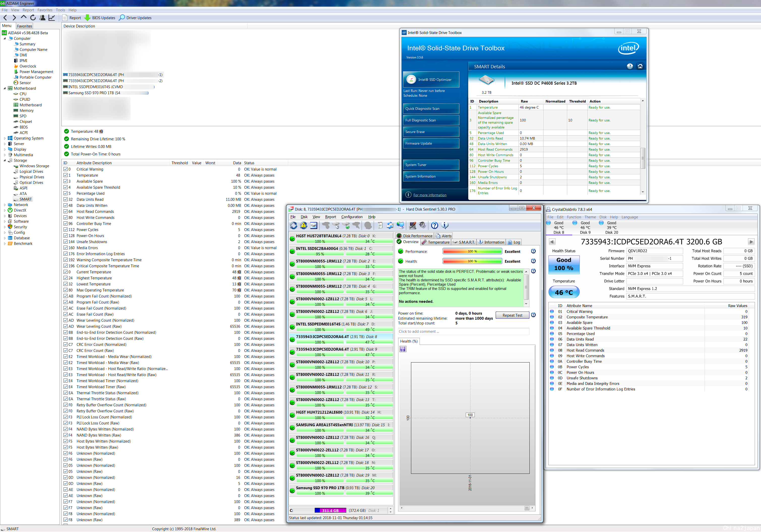
Task: Toggle Host Bytes Written (Raw) checkbox
Action: pos(66,447)
